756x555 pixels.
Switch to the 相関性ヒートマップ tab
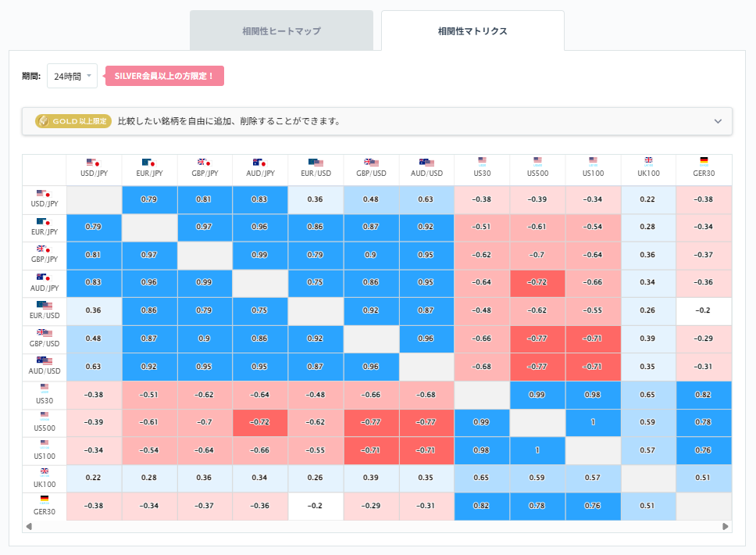(x=281, y=30)
